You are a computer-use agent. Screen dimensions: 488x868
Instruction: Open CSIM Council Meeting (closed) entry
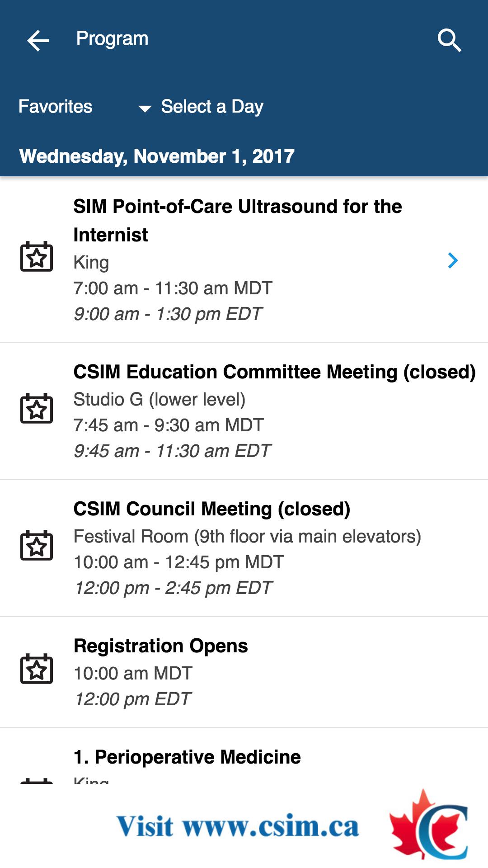click(212, 509)
